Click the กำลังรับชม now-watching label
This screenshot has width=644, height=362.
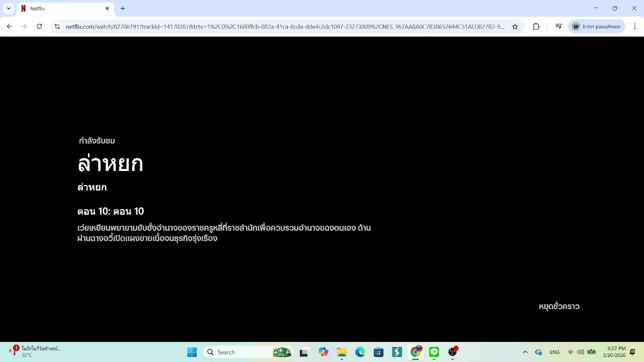click(x=97, y=141)
